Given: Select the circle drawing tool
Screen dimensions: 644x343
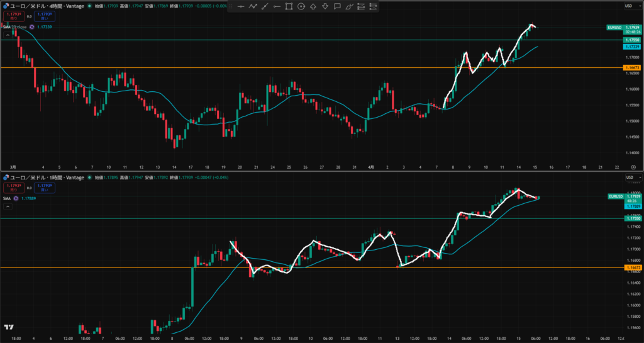Looking at the screenshot, I should click(x=301, y=6).
